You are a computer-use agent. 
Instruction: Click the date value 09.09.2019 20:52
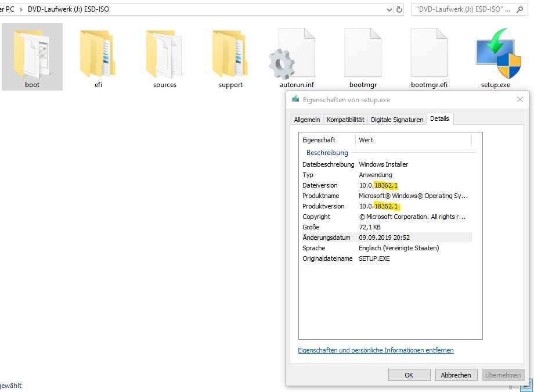[x=384, y=238]
